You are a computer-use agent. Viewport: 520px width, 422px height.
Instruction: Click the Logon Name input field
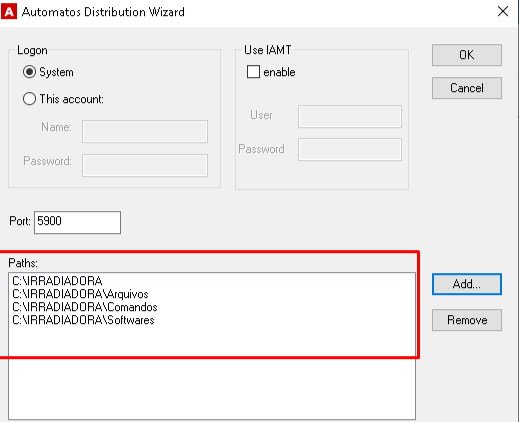[x=145, y=131]
